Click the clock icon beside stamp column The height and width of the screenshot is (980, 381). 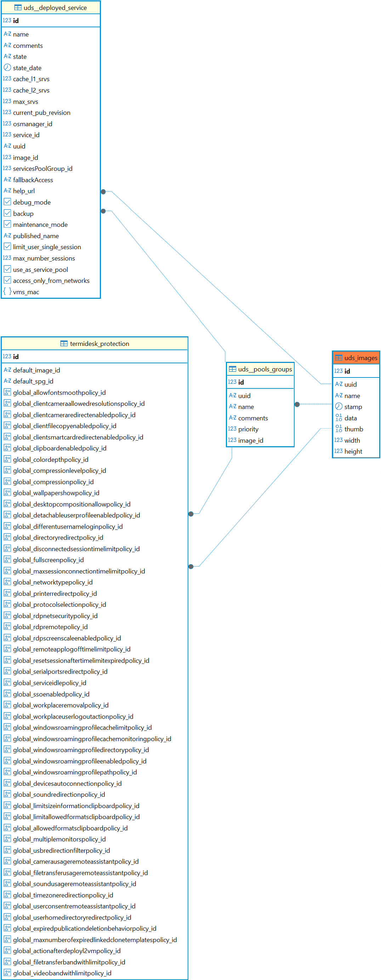click(339, 406)
